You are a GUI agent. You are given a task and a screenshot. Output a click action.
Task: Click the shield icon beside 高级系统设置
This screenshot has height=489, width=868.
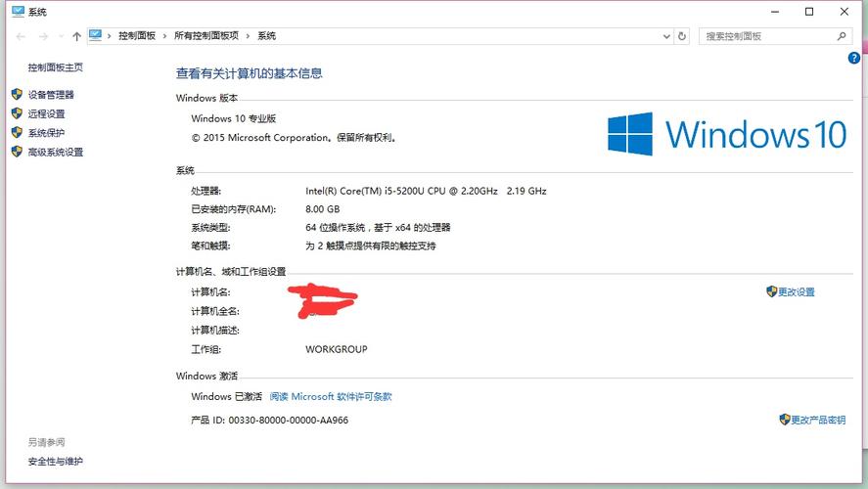coord(17,152)
